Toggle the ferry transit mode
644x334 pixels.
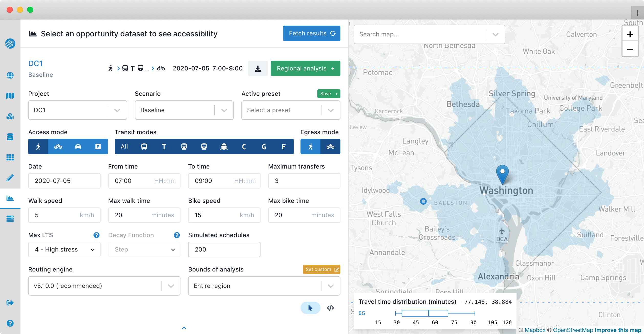pyautogui.click(x=224, y=147)
